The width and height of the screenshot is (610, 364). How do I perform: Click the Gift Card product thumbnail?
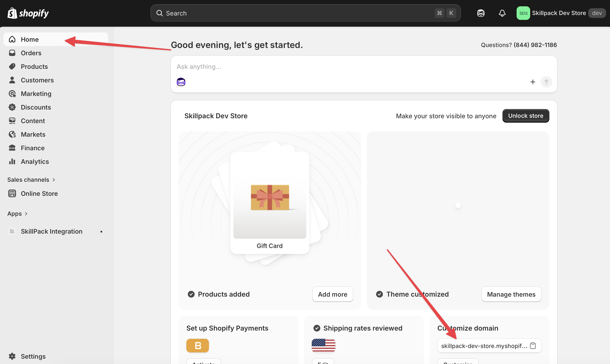coord(269,203)
